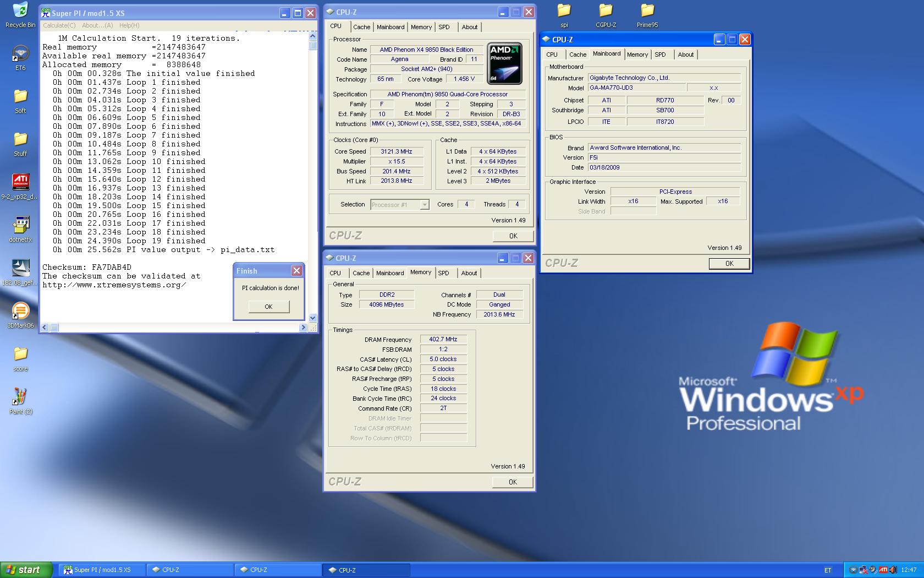Launch the 3DMark06 desktop shortcut
Image resolution: width=924 pixels, height=578 pixels.
click(x=20, y=315)
